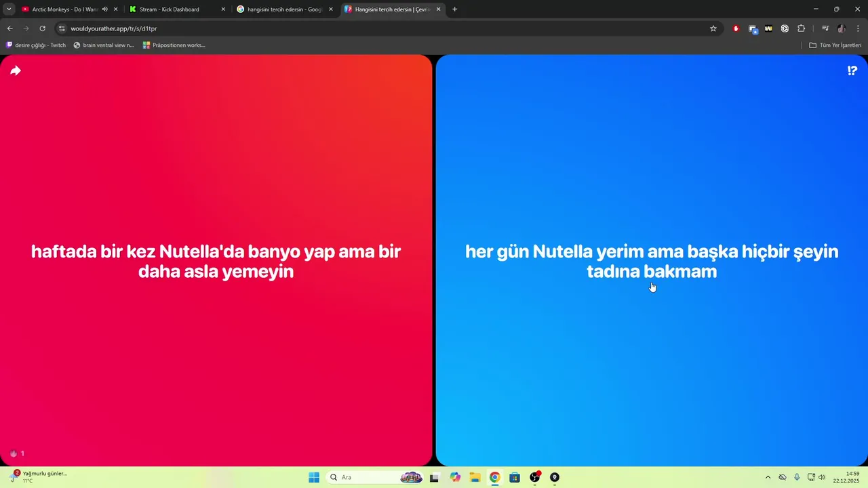Go back with the browser back arrow
This screenshot has height=488, width=868.
point(9,28)
